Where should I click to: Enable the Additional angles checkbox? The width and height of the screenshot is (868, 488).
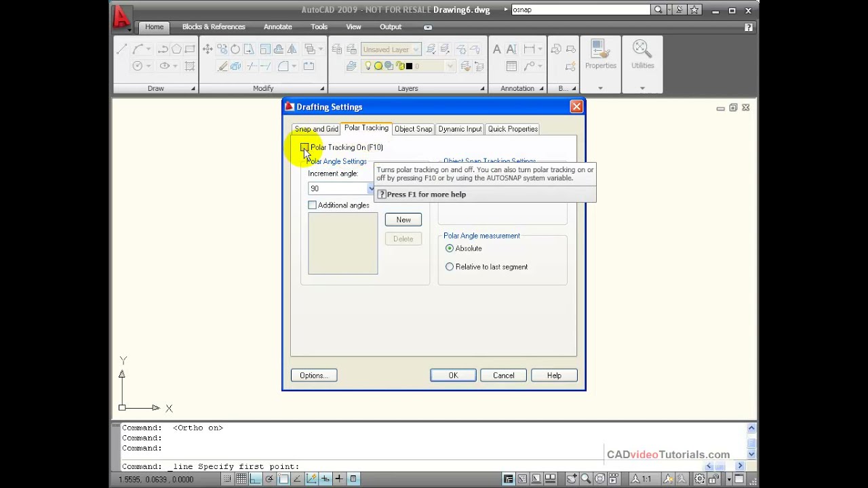click(x=312, y=205)
